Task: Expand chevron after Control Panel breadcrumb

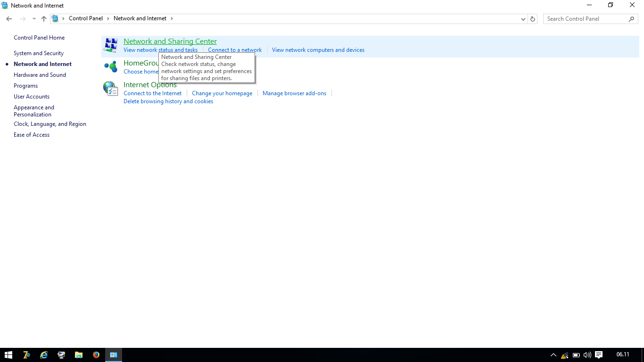Action: click(108, 18)
